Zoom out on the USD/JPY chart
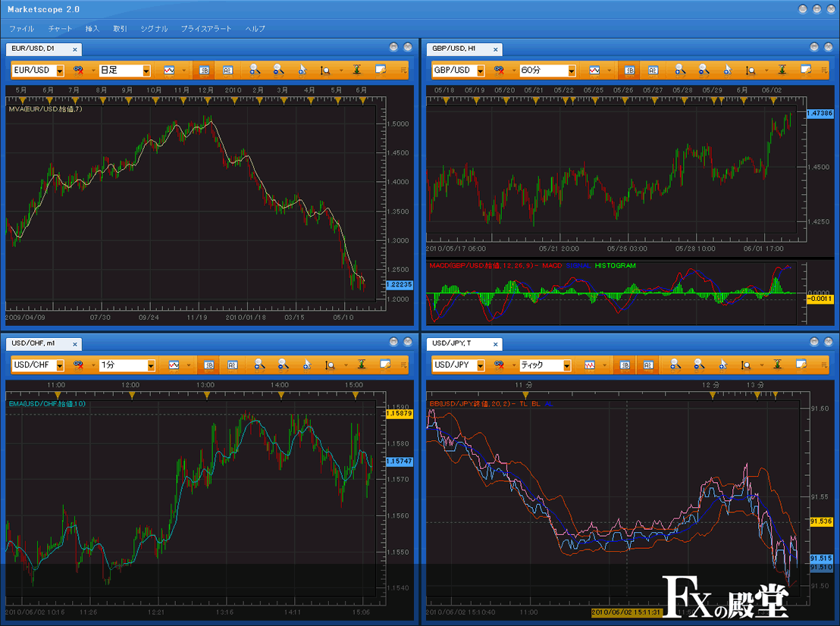 tap(699, 365)
